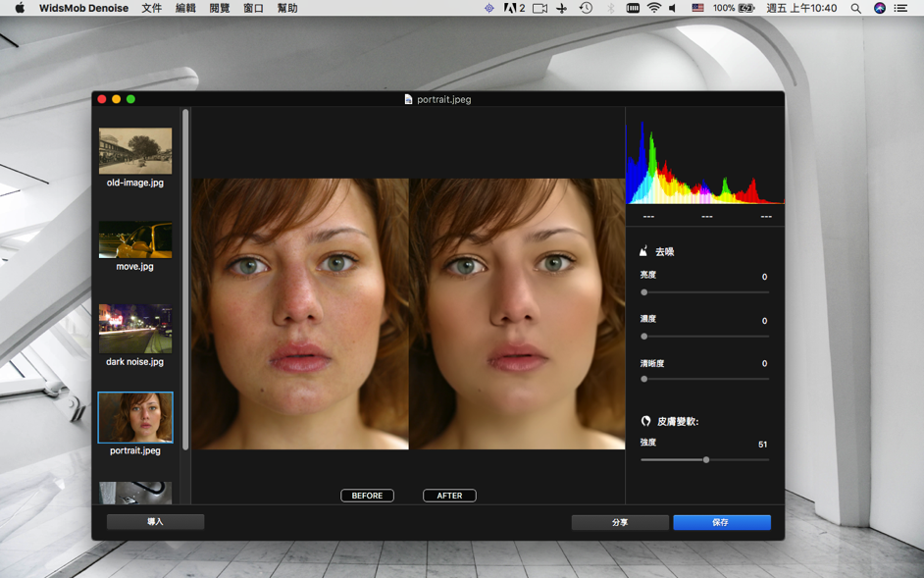
Task: Open the US flag input source menu
Action: click(x=697, y=8)
